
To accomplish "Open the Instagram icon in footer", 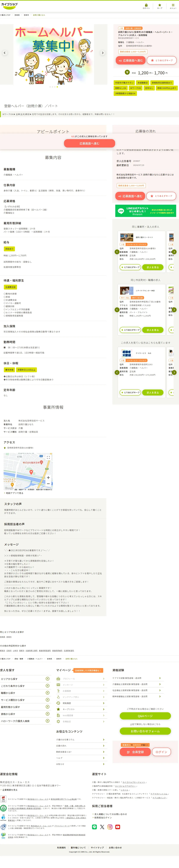I will pyautogui.click(x=110, y=827).
